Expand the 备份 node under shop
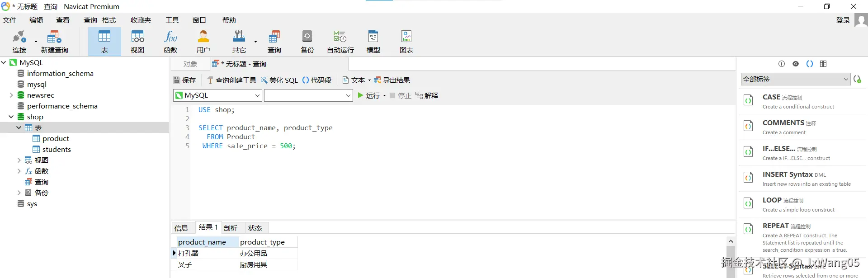Viewport: 868px width, 278px height. tap(19, 193)
